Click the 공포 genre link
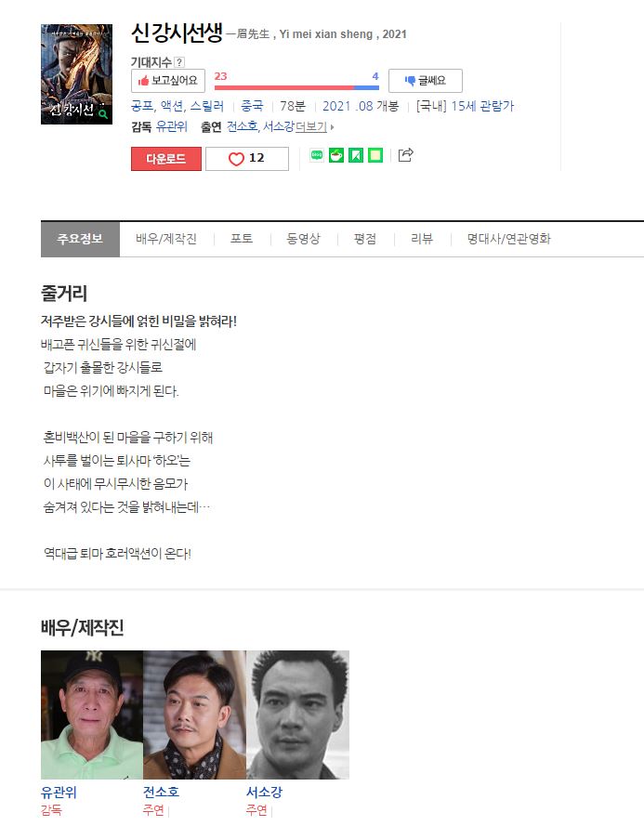 pos(142,106)
